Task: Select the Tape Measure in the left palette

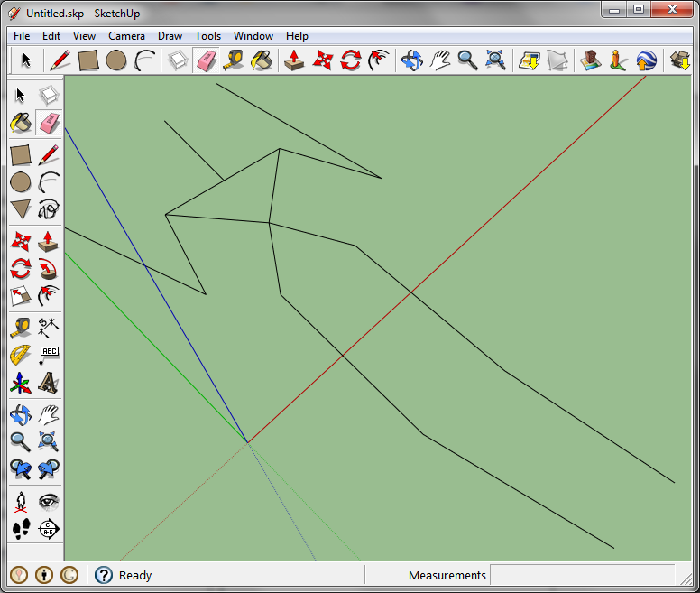Action: 21,329
